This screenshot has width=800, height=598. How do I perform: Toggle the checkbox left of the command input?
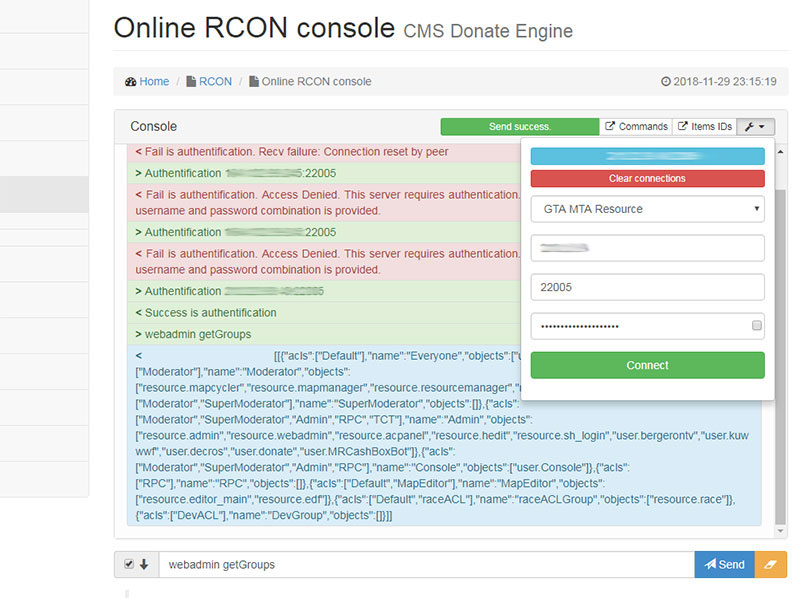coord(128,564)
